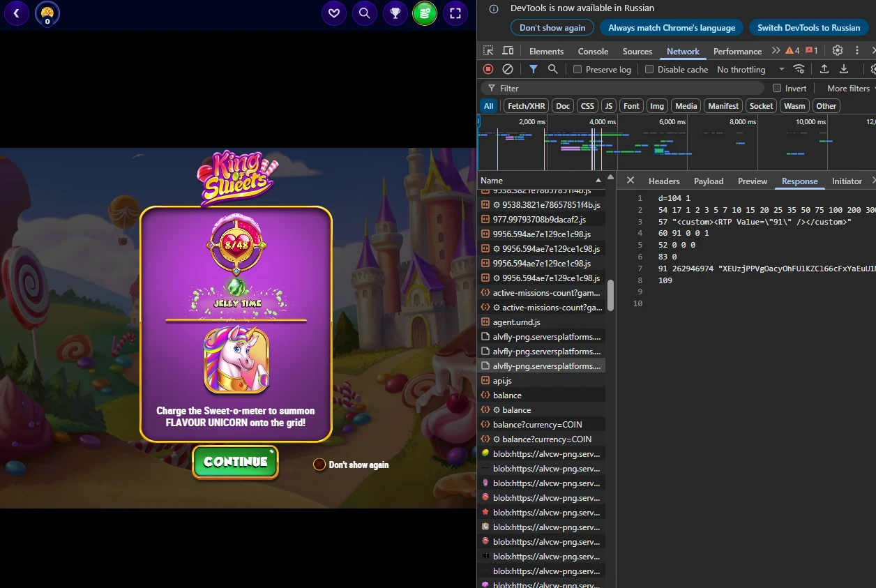Click the green CONTINUE button
Screen dimensions: 876x588
coord(236,462)
